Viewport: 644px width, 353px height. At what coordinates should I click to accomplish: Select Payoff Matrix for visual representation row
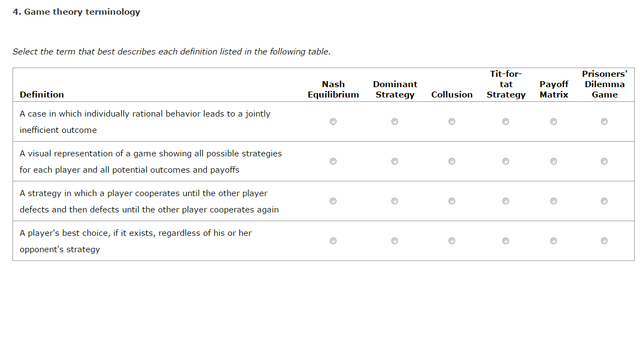[554, 161]
